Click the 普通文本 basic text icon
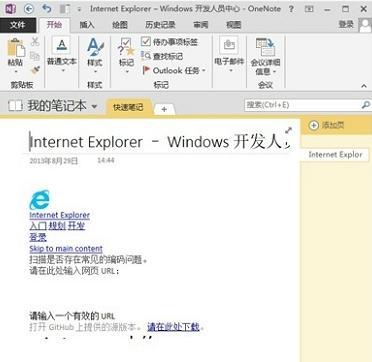Screen dimensions: 372x362 [61, 45]
